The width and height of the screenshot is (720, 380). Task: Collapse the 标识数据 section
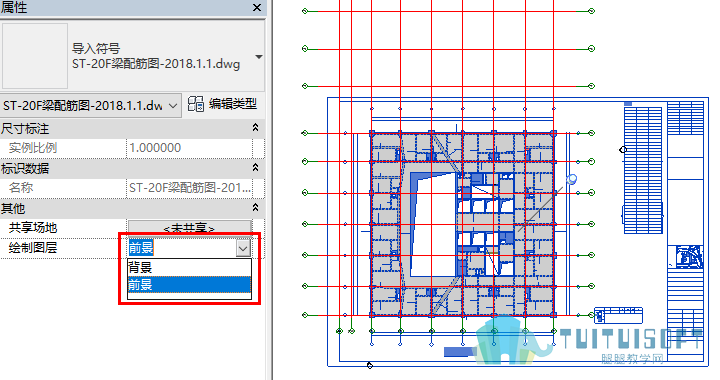point(255,168)
